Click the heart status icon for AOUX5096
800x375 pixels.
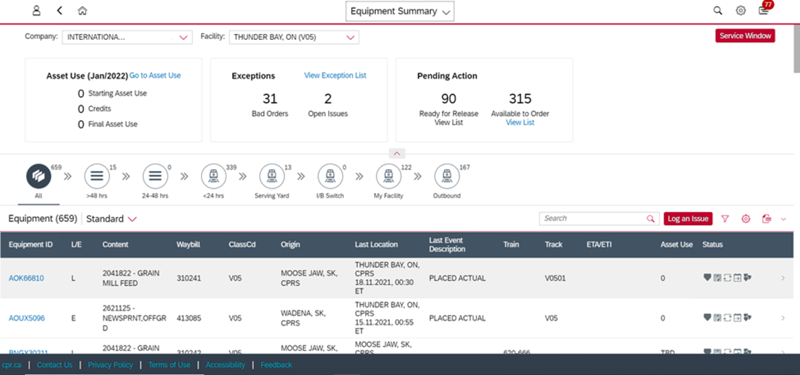[707, 317]
